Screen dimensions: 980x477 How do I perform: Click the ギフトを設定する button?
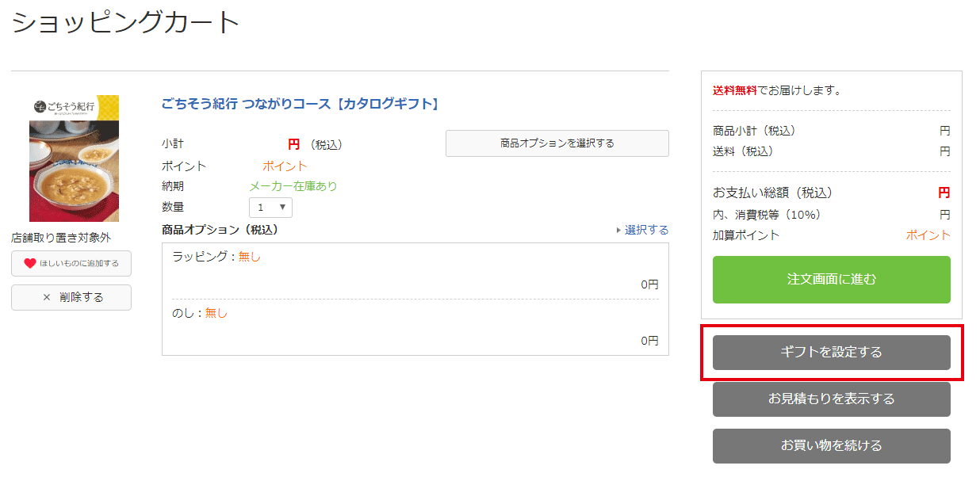831,352
